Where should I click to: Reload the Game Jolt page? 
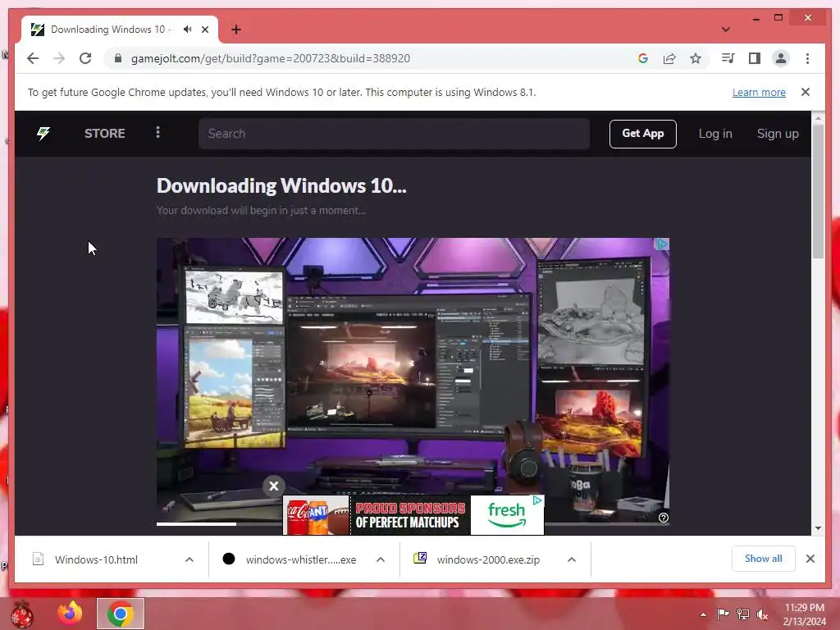pyautogui.click(x=85, y=58)
